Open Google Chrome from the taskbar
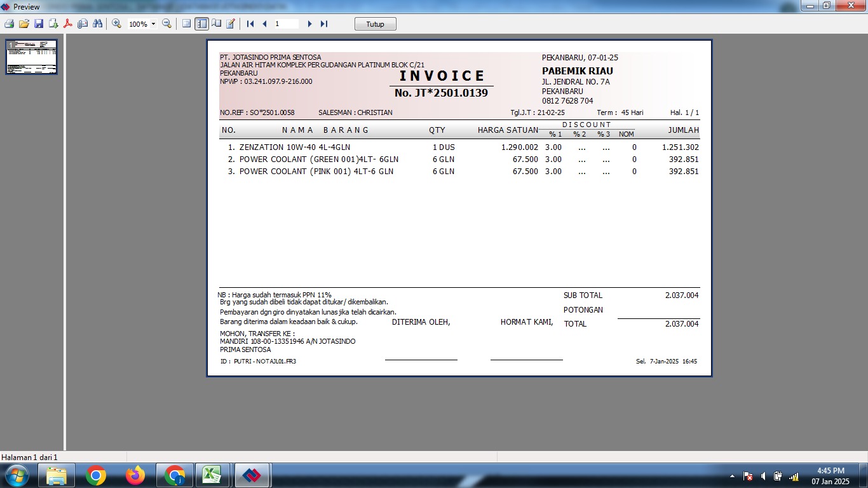Image resolution: width=868 pixels, height=488 pixels. [x=96, y=475]
